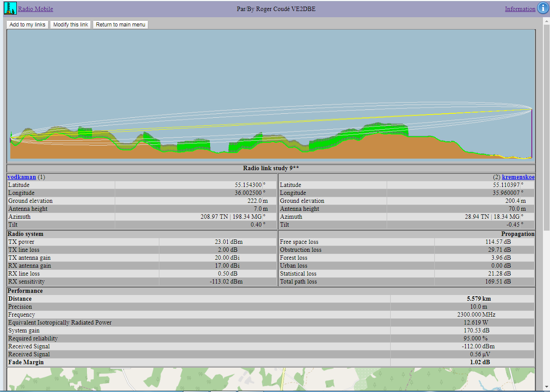This screenshot has height=392, width=550.
Task: Click the blue Information circle icon
Action: 542,8
